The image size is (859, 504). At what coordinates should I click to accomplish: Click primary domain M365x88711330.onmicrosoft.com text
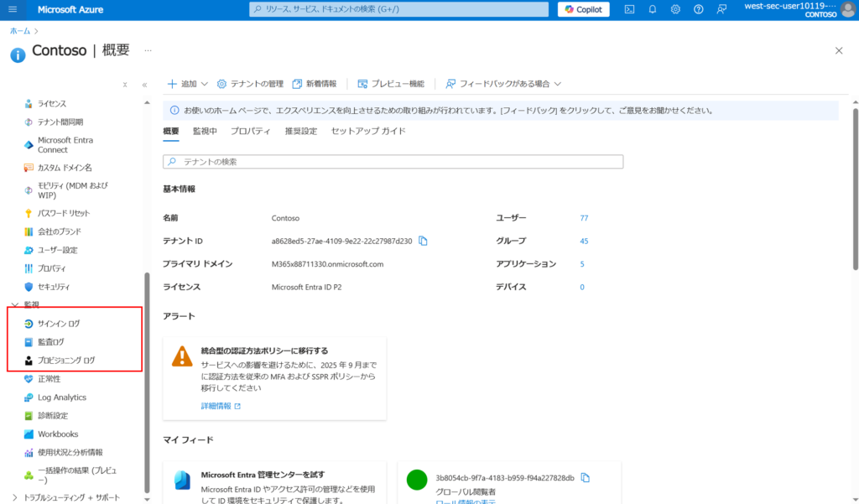tap(328, 264)
